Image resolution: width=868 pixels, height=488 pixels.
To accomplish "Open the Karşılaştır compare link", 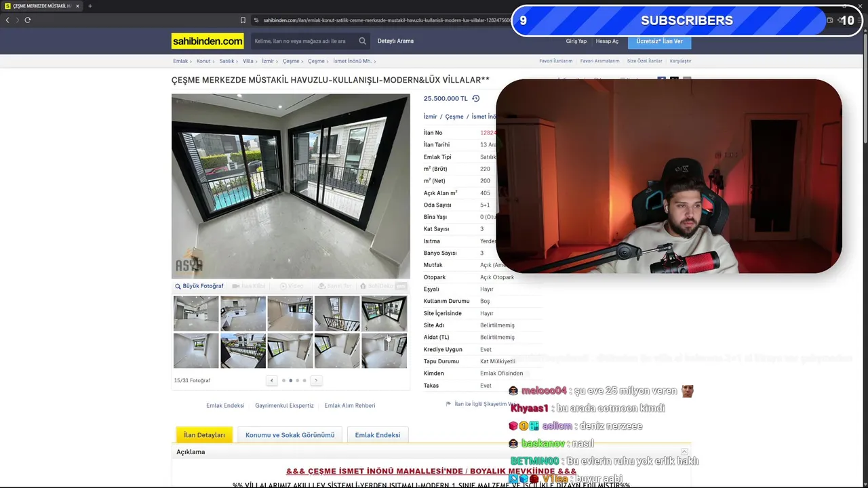I will tap(680, 61).
